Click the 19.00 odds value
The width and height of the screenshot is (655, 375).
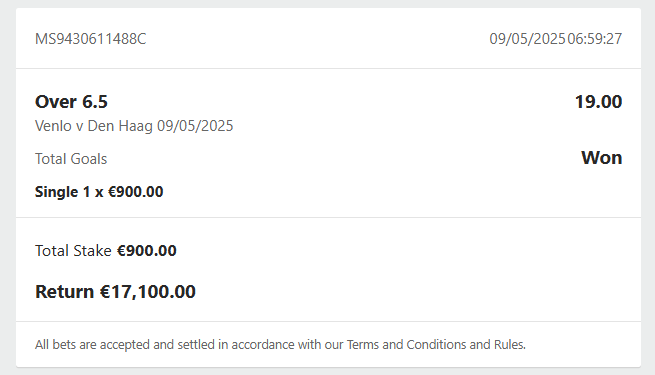click(599, 101)
